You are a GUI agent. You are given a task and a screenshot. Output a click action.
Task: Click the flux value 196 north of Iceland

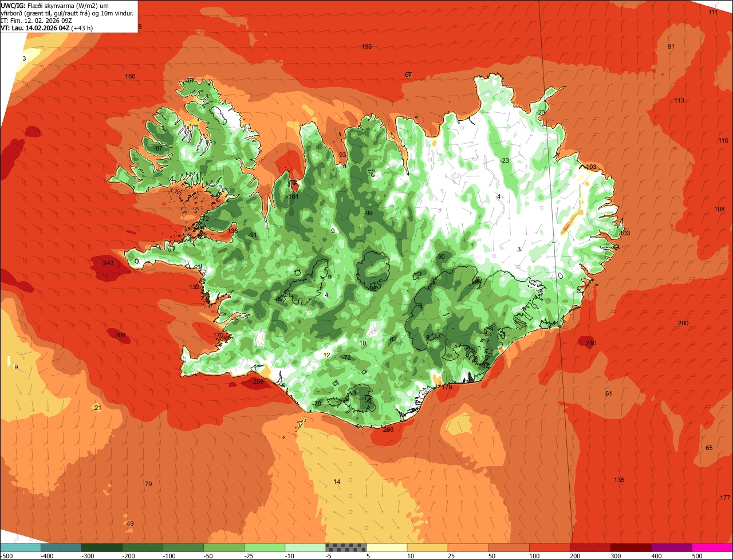tap(366, 46)
